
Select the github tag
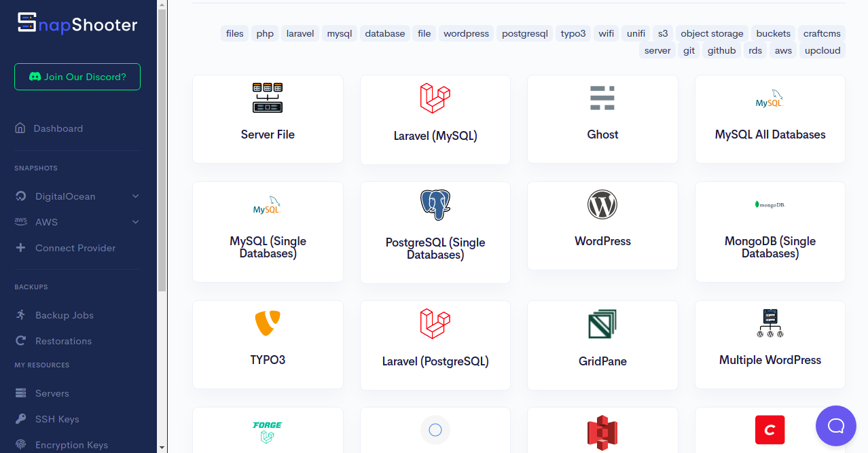pos(722,50)
